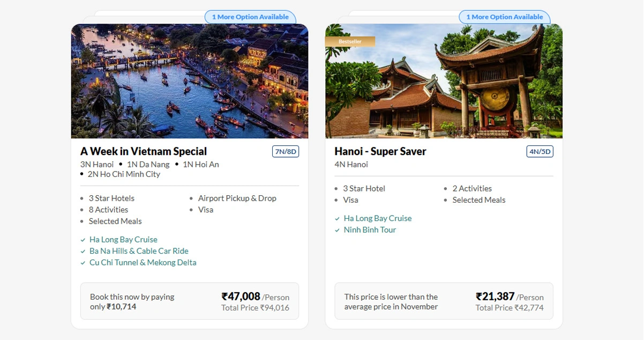This screenshot has width=644, height=340.
Task: Open the A Week in Vietnam Special title
Action: (x=144, y=151)
